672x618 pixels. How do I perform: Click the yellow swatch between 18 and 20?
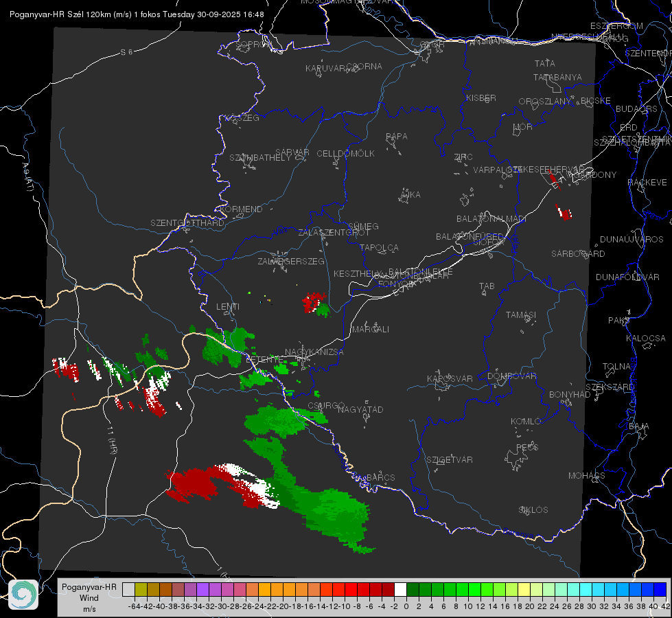(x=524, y=589)
